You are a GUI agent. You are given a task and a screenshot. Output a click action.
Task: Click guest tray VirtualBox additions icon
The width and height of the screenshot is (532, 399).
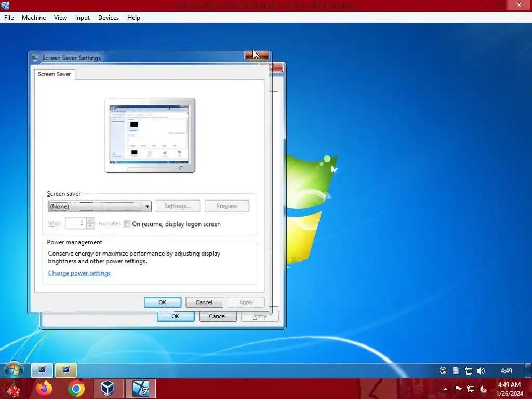pos(443,370)
